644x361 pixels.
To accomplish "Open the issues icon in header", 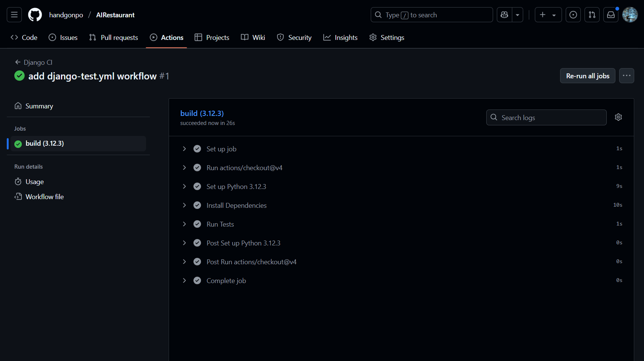I will coord(573,15).
